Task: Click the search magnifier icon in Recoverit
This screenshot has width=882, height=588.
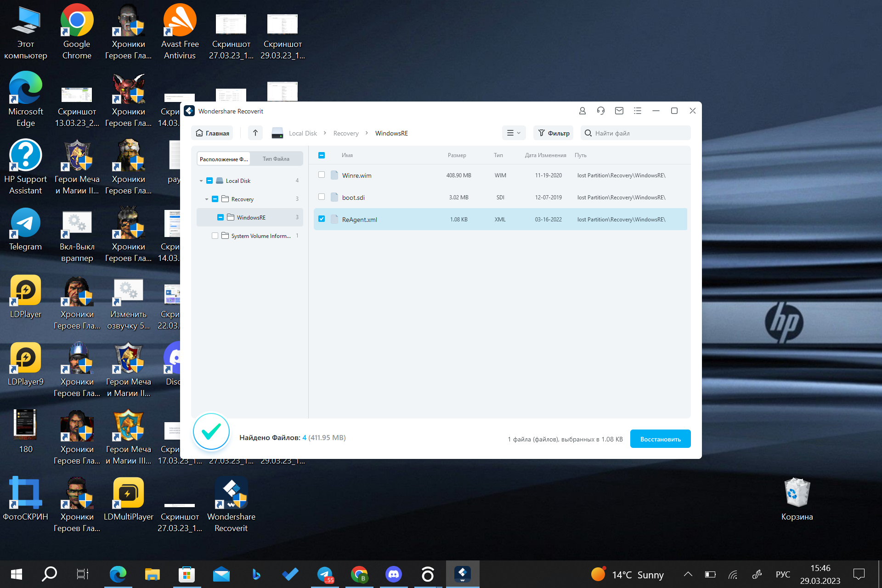Action: pos(588,133)
